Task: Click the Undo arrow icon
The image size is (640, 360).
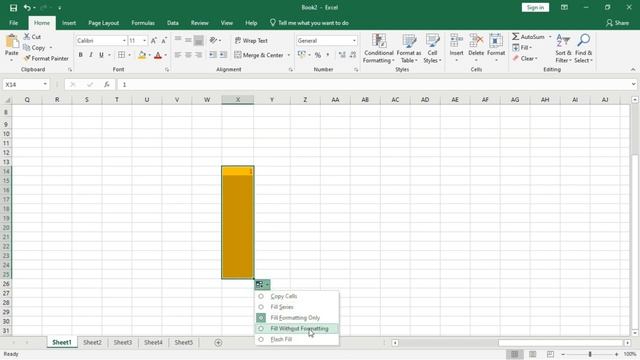Action: pos(27,8)
